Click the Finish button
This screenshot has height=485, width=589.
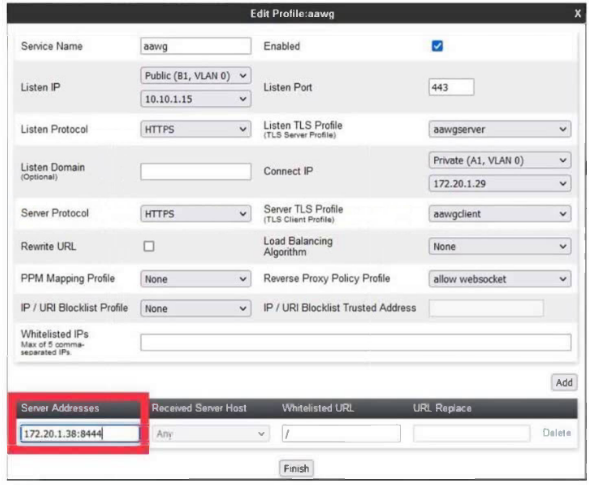click(296, 468)
